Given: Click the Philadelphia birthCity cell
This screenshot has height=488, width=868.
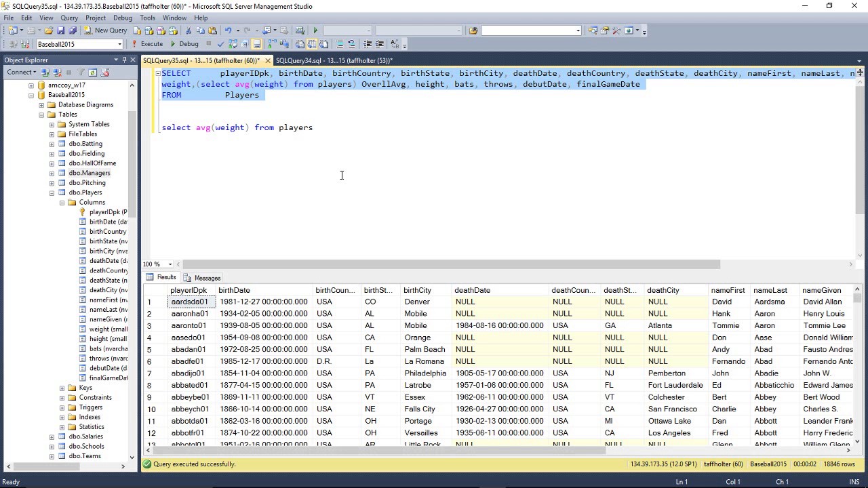Looking at the screenshot, I should 427,373.
